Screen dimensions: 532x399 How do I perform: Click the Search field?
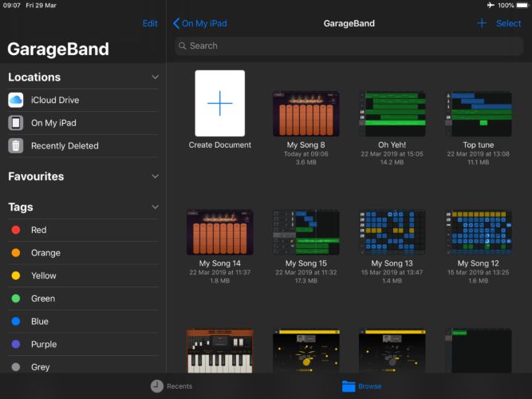pos(349,46)
